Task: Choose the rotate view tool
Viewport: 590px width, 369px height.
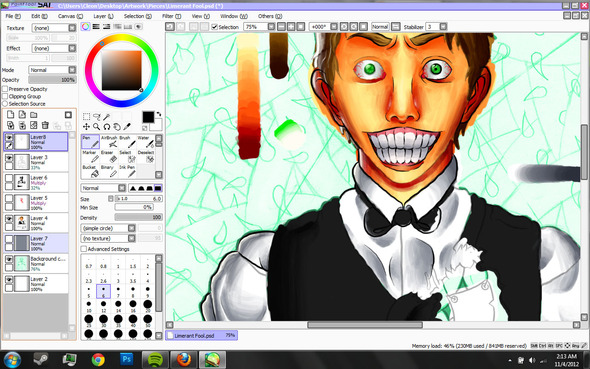Action: coord(107,127)
